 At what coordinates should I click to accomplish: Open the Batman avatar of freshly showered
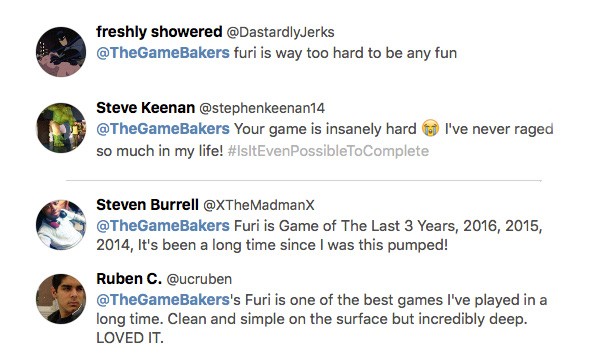(61, 52)
